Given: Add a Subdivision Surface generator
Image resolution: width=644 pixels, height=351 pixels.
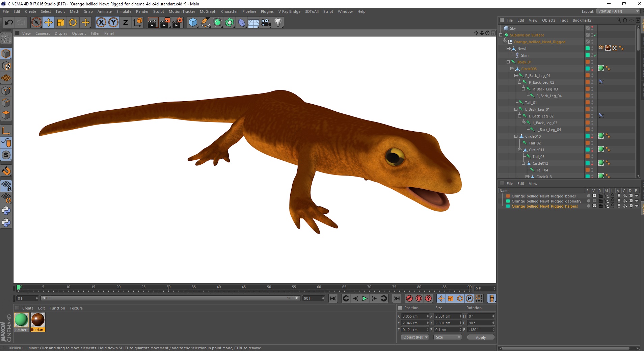Looking at the screenshot, I should [217, 23].
